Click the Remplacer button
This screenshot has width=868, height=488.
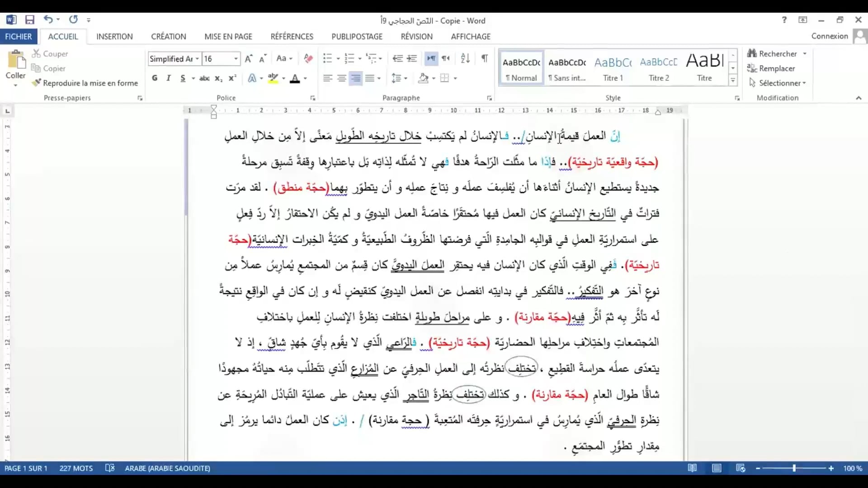coord(771,68)
